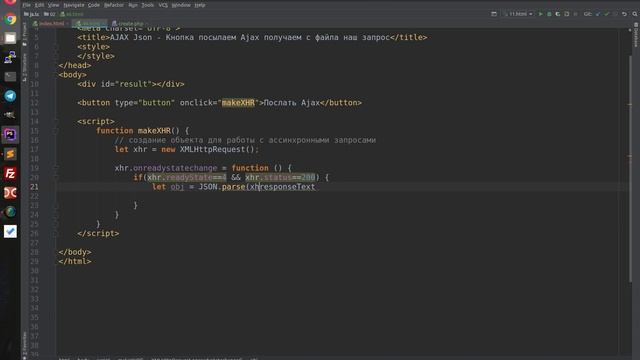Click the xhr.status==200 condition
Viewport: 640px width, 360px height.
tap(280, 178)
